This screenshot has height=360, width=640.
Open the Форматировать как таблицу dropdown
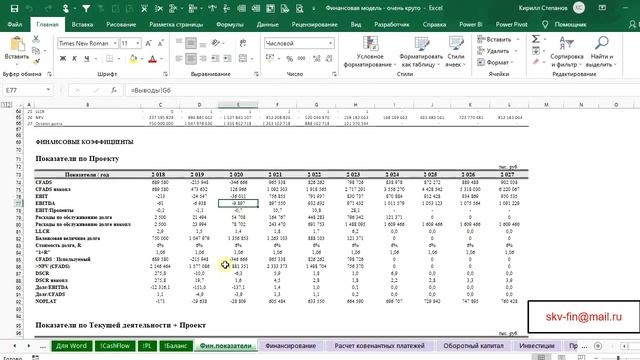point(421,51)
